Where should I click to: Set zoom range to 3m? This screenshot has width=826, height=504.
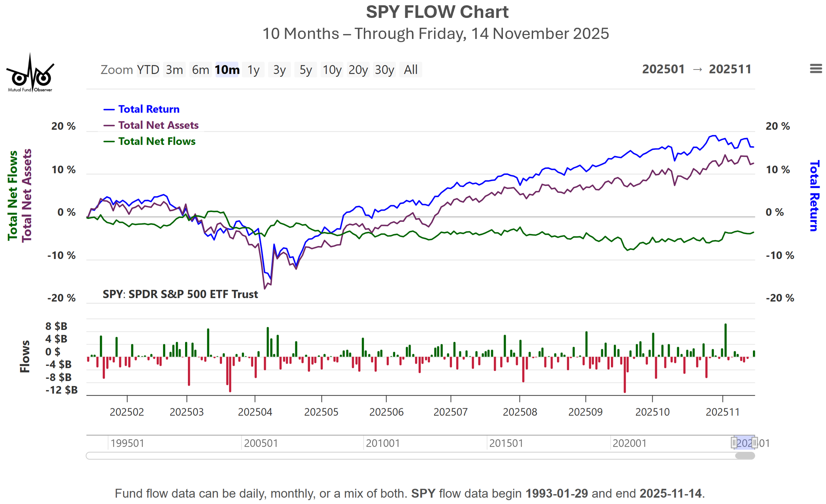[x=175, y=70]
